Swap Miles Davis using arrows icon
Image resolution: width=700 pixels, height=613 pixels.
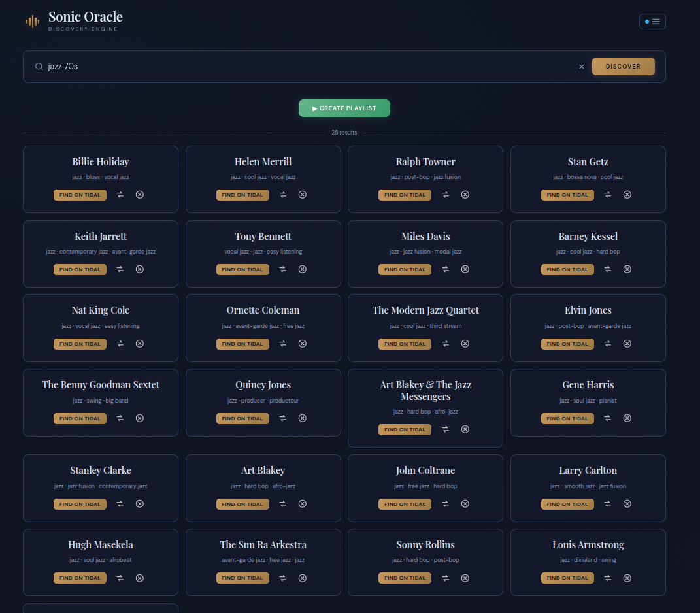click(x=445, y=269)
